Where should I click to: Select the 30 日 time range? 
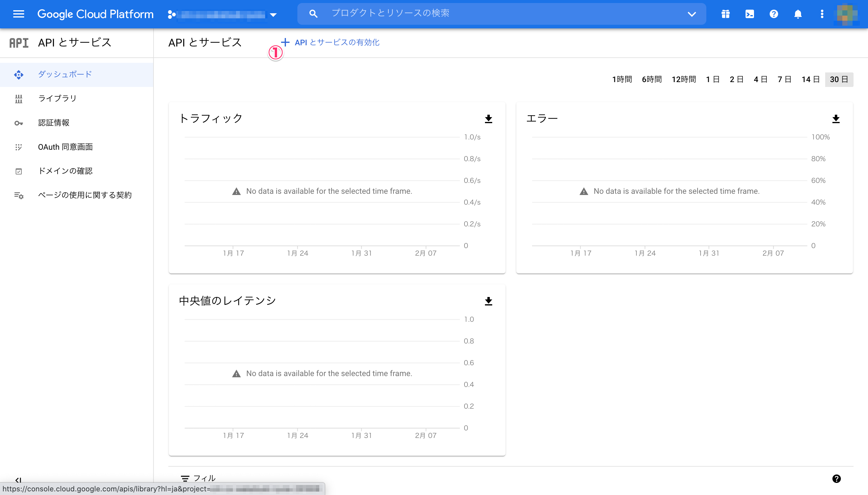point(839,80)
